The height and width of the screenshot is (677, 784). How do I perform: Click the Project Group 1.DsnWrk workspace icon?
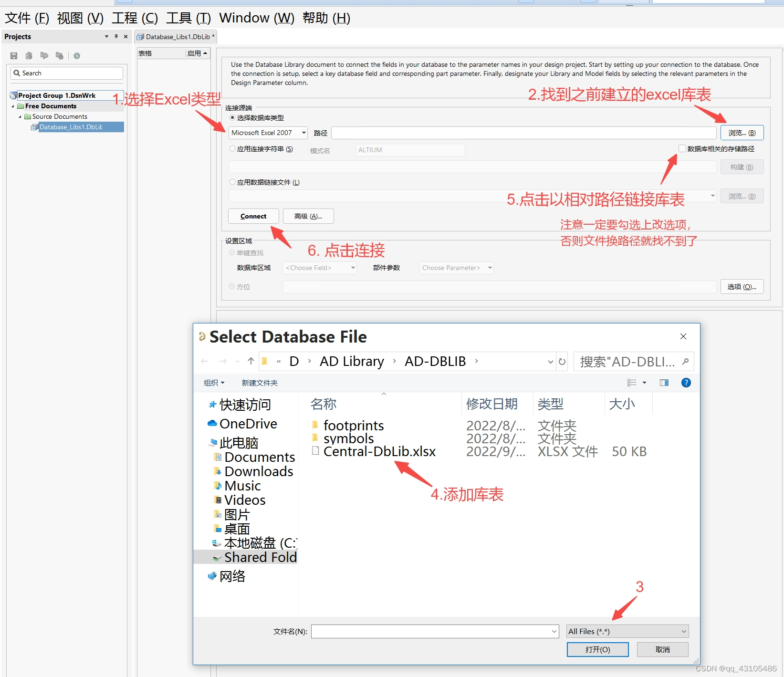coord(13,95)
